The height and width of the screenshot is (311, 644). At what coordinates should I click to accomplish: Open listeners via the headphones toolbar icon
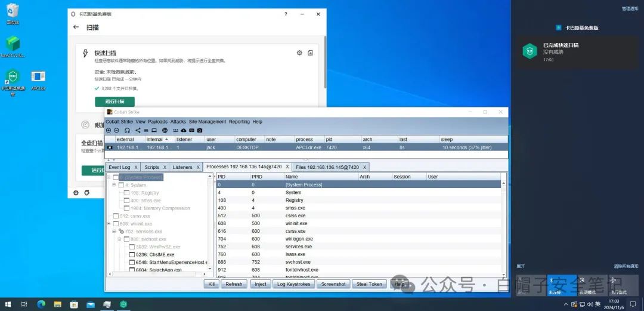128,130
